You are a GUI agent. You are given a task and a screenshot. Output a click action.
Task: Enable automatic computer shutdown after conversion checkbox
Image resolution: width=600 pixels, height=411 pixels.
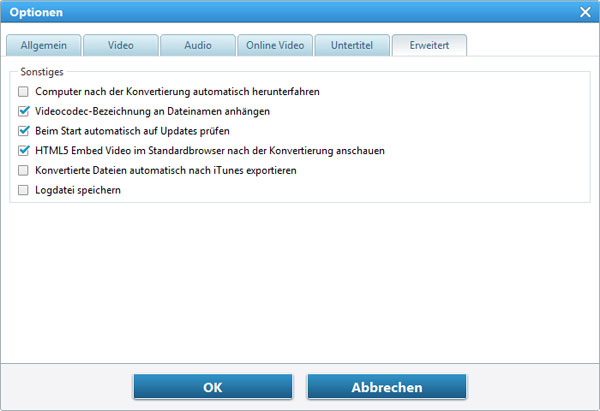(x=24, y=92)
